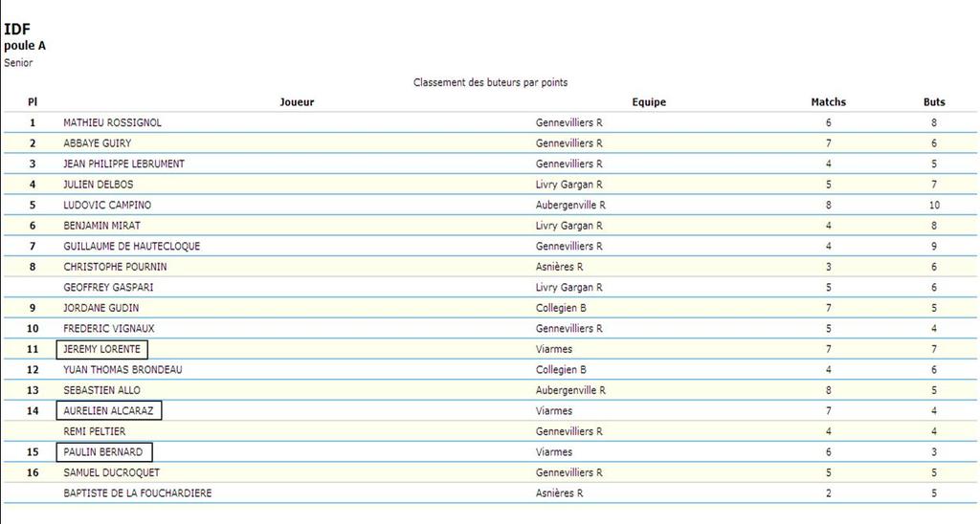Viewport: 980px width, 524px height.
Task: Click on JEAN PHILIPPE LEBRUMENT
Action: 123,164
